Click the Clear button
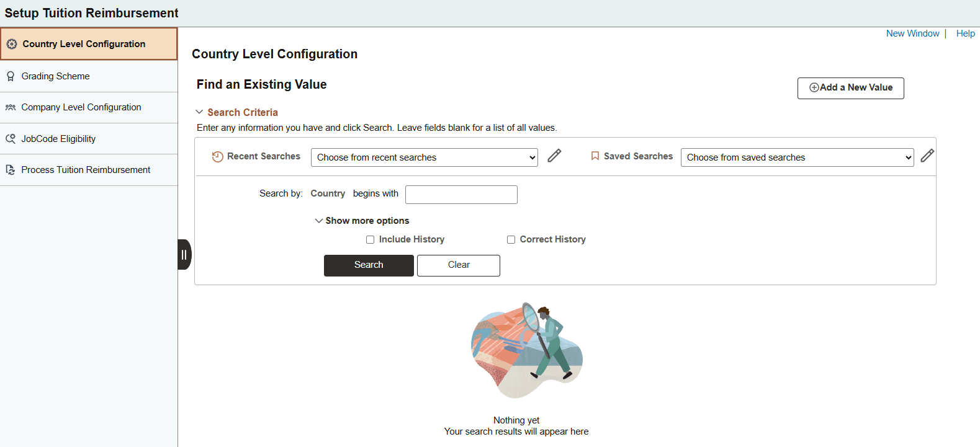 click(x=459, y=265)
